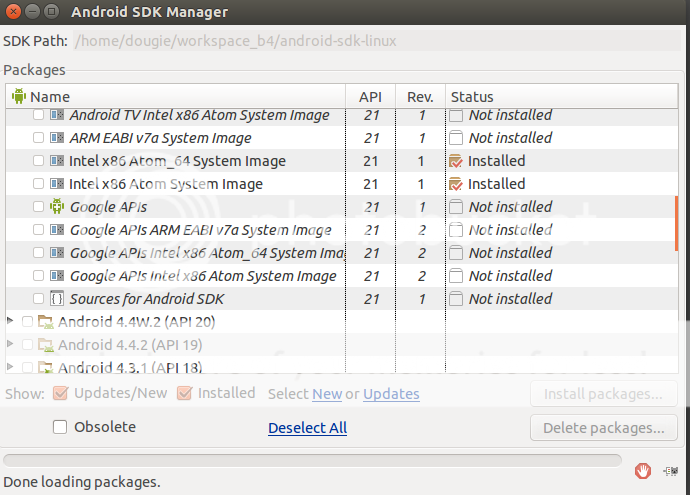690x495 pixels.
Task: Click the orange scrollbar thumb in package list
Action: [x=676, y=224]
